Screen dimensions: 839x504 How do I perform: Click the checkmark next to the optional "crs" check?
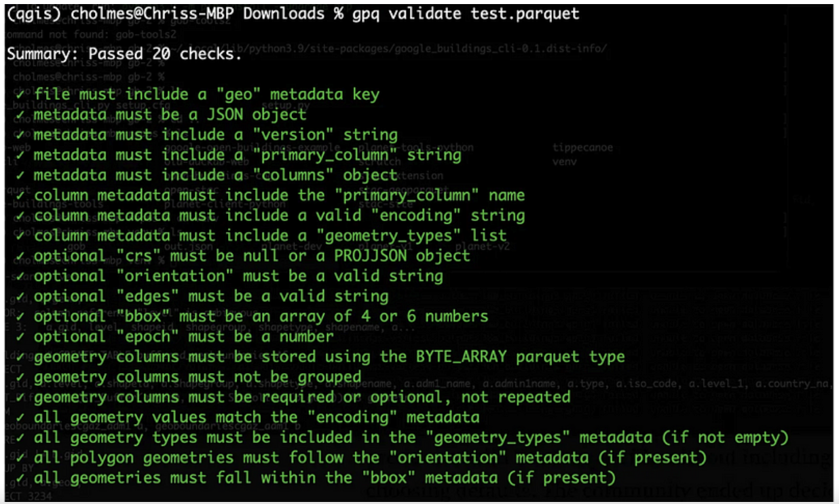(21, 256)
